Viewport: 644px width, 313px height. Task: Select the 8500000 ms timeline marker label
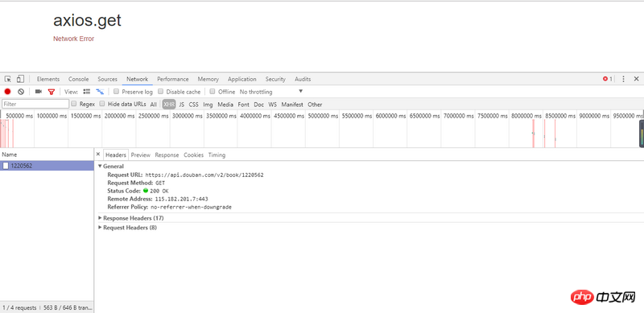click(561, 116)
